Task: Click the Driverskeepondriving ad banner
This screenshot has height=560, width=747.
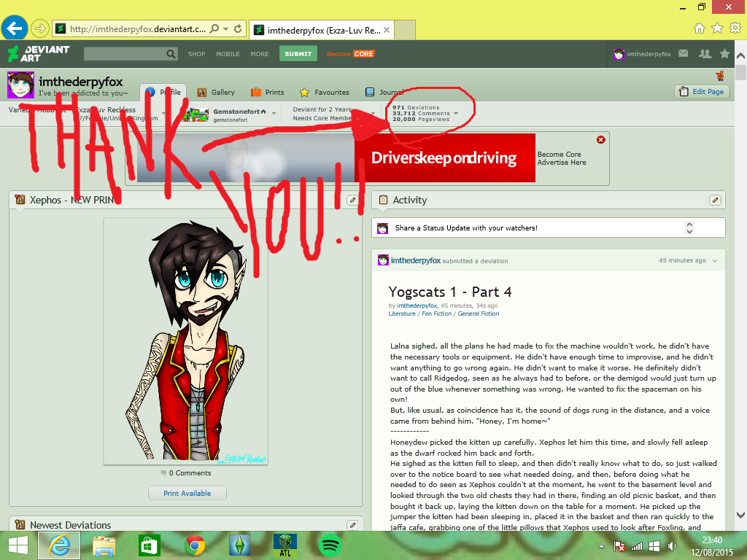Action: click(x=336, y=157)
